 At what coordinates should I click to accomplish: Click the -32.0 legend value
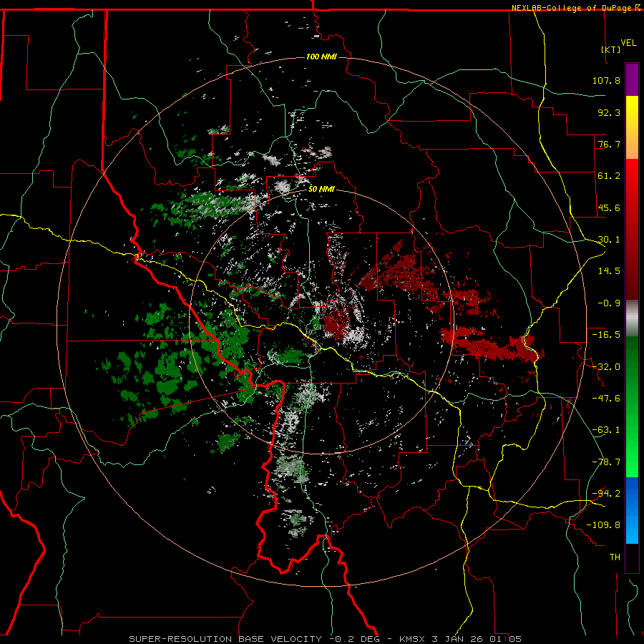tap(606, 367)
